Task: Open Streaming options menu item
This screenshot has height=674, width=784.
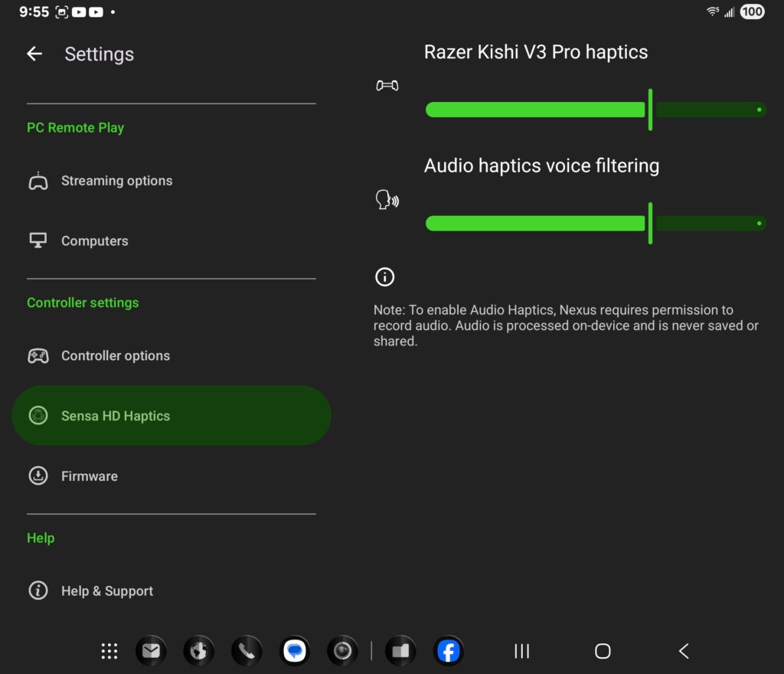Action: coord(171,181)
